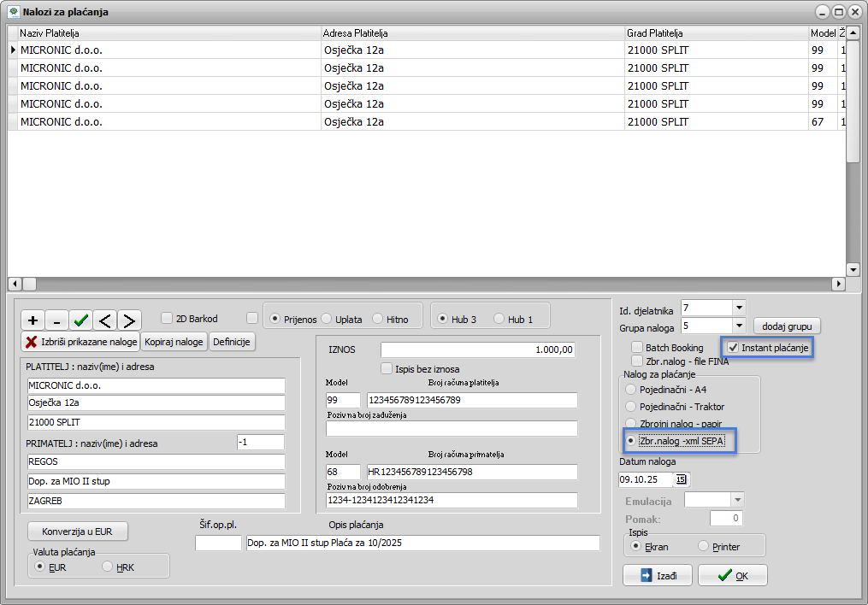The image size is (868, 605).
Task: Click the Konverzija u EUR button
Action: pyautogui.click(x=78, y=532)
